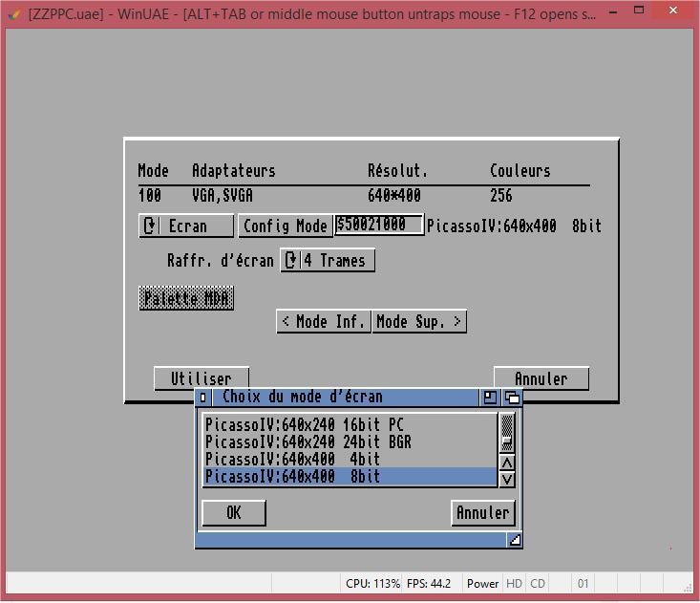The image size is (700, 603).
Task: Select PicassoIV:640x240 24bit BGR entry
Action: point(350,441)
